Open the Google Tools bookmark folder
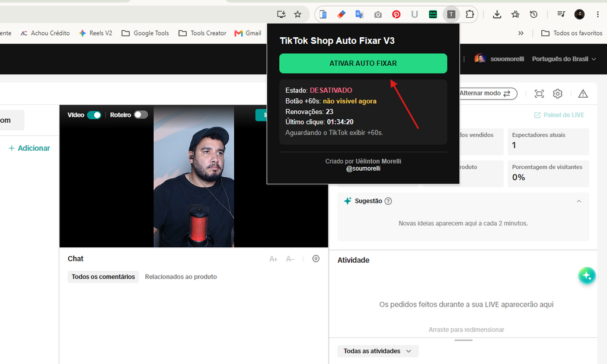Image resolution: width=607 pixels, height=364 pixels. (x=145, y=33)
